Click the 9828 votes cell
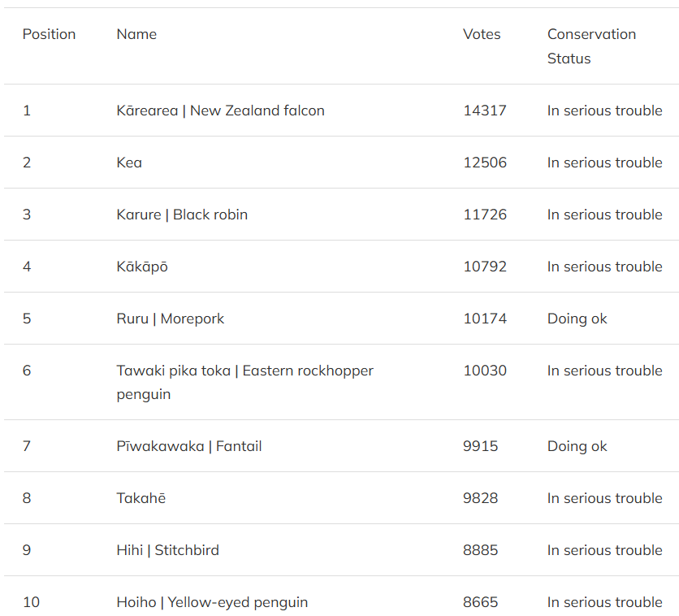This screenshot has height=616, width=679. point(481,498)
